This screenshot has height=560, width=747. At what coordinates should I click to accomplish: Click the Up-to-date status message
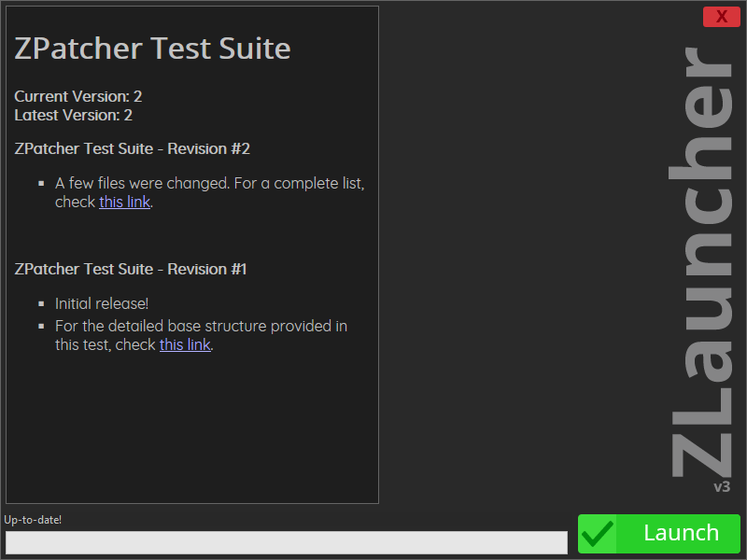32,519
